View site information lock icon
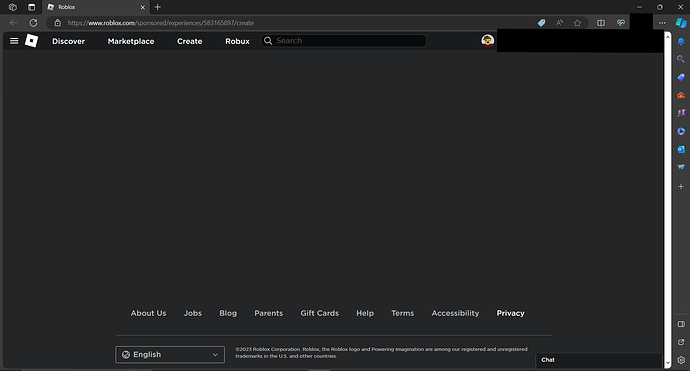Viewport: 690px width, 371px height. [58, 23]
